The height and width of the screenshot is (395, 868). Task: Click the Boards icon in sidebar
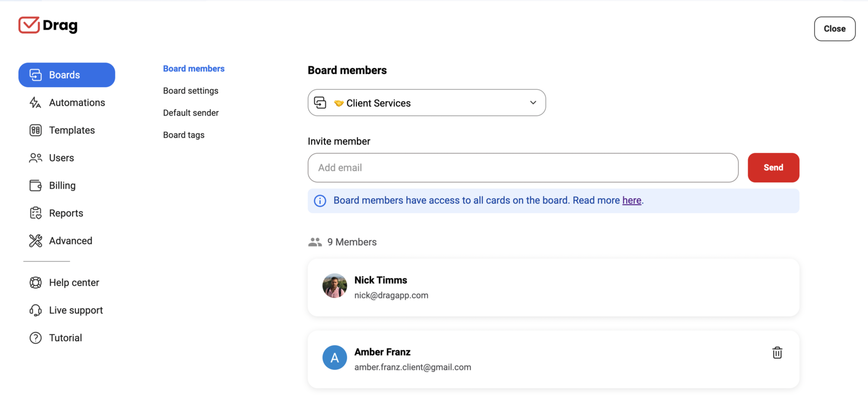36,75
